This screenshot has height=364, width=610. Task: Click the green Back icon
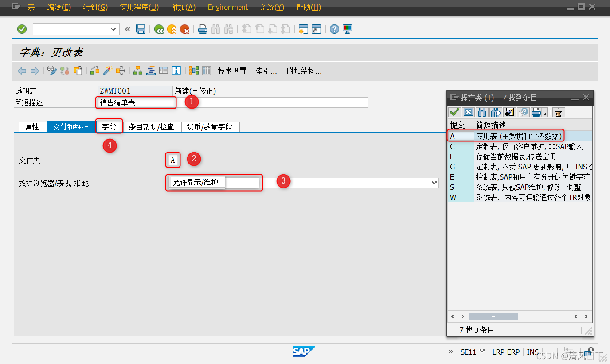pos(159,29)
